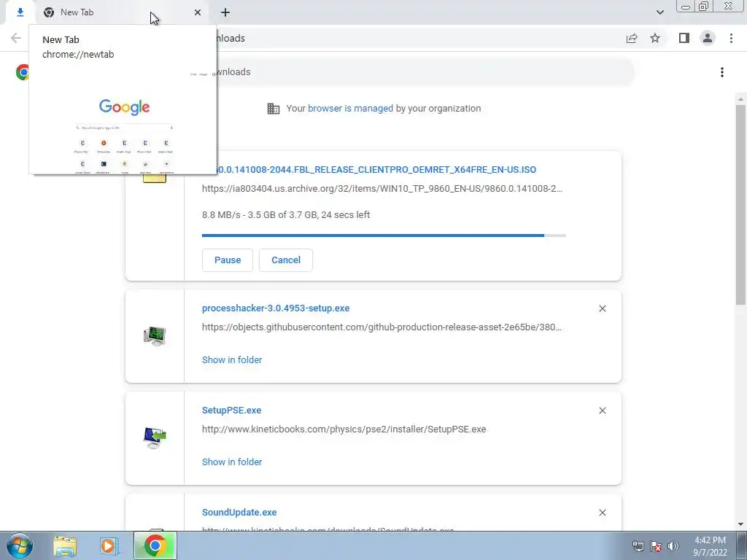Viewport: 747px width, 560px height.
Task: Click the processhacker file icon
Action: click(155, 336)
